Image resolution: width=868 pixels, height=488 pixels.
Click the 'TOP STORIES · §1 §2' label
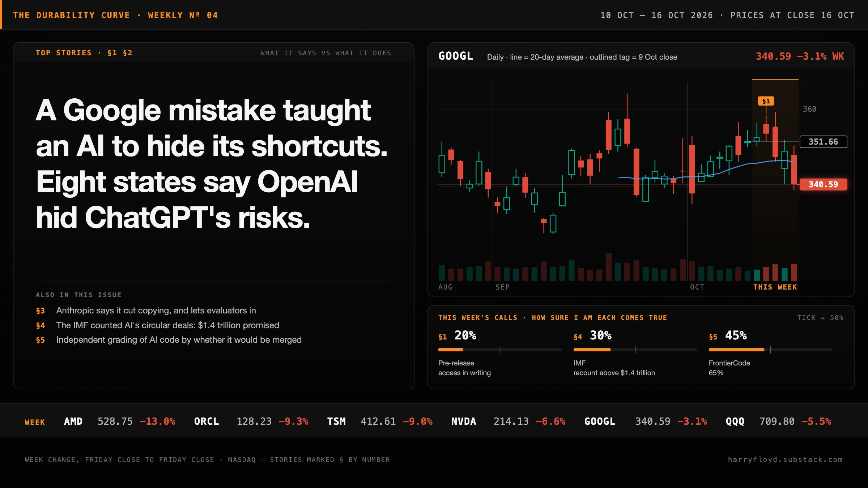(x=84, y=53)
